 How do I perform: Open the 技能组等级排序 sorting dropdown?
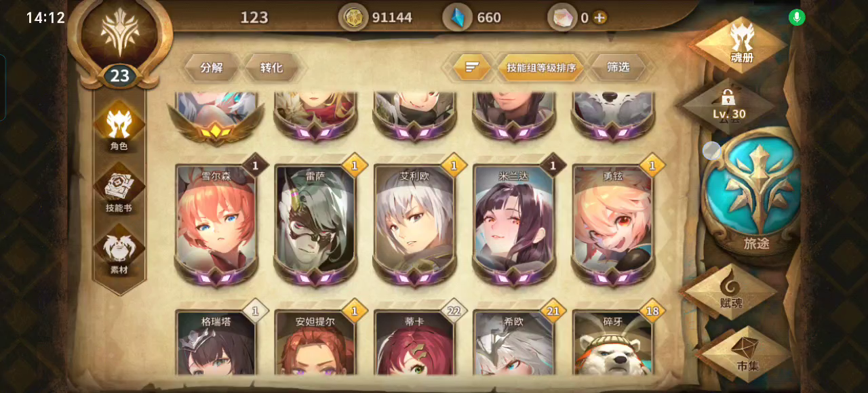click(541, 67)
